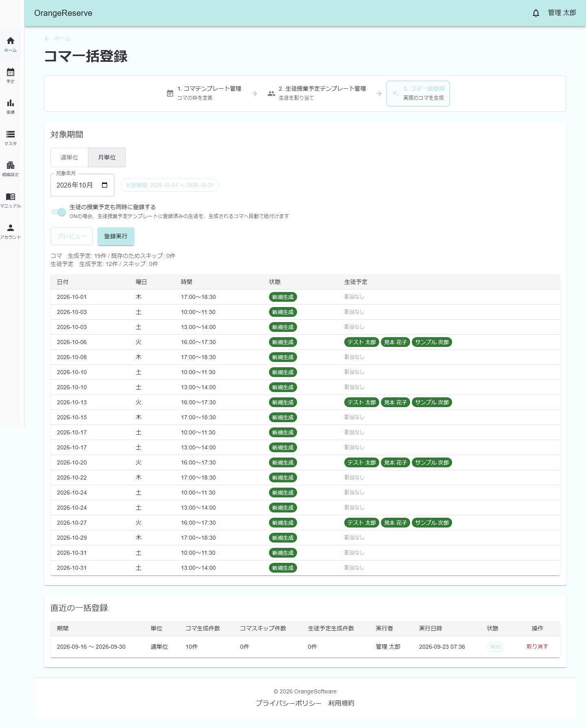Click the プレビュー button
Viewport: 586px width, 728px height.
click(72, 236)
